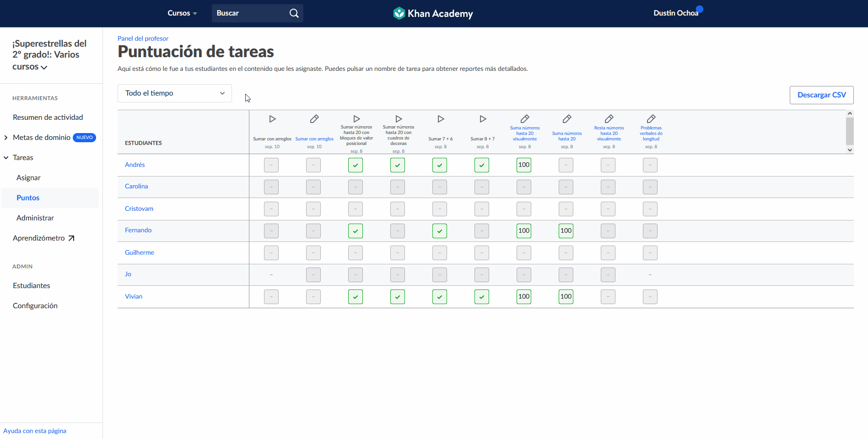Open student Cristovam's link
The image size is (868, 439).
pyautogui.click(x=139, y=209)
